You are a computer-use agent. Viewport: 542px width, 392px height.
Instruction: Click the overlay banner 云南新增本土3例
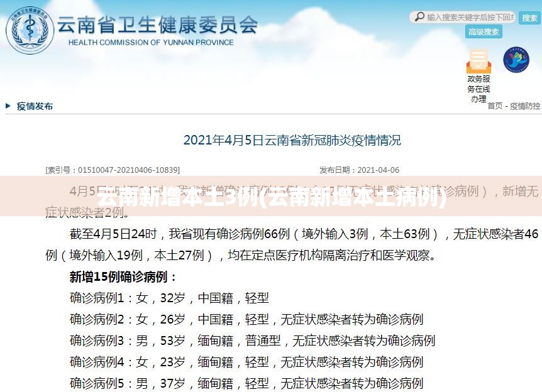coord(271,197)
